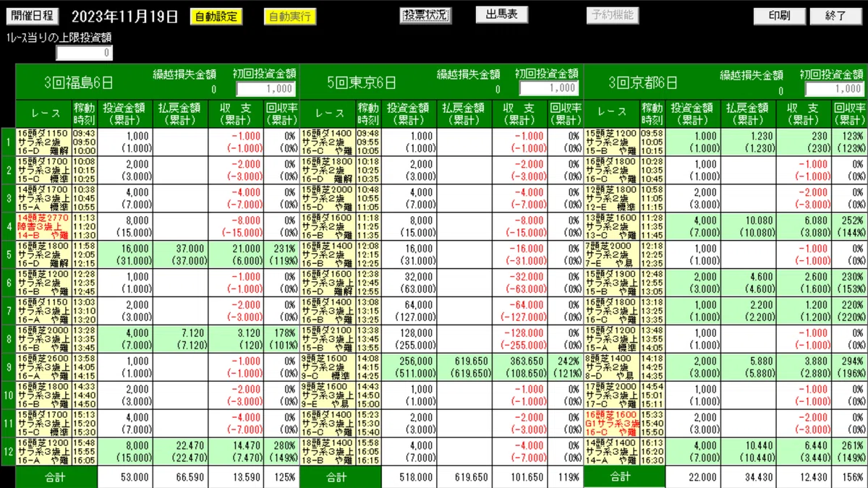Click the 32,000 investment cell
The image size is (868, 488).
coord(409,283)
